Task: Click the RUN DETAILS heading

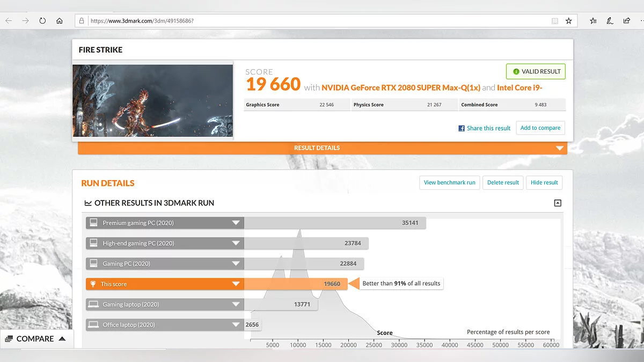Action: point(108,183)
